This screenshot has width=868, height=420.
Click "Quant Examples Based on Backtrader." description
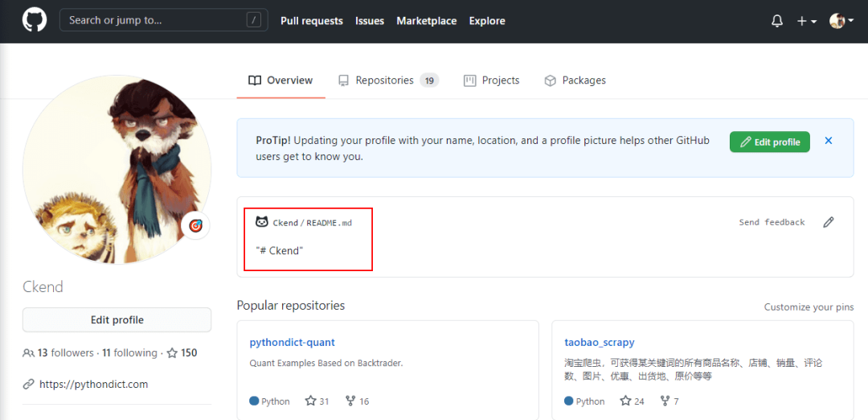326,364
